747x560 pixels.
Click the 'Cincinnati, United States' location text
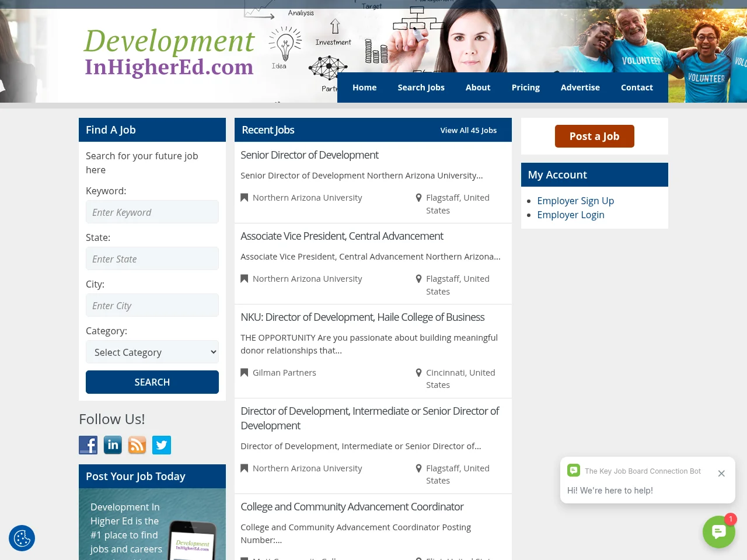pos(460,379)
